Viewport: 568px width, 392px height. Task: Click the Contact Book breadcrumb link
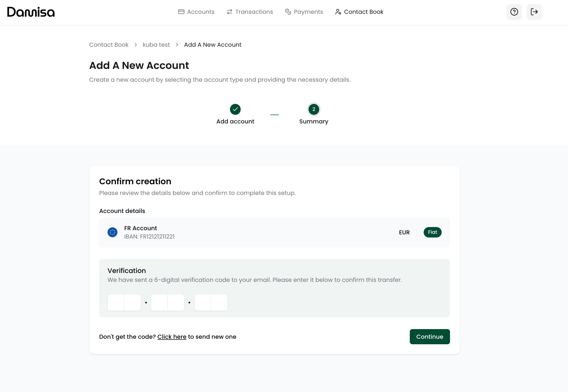[x=109, y=45]
